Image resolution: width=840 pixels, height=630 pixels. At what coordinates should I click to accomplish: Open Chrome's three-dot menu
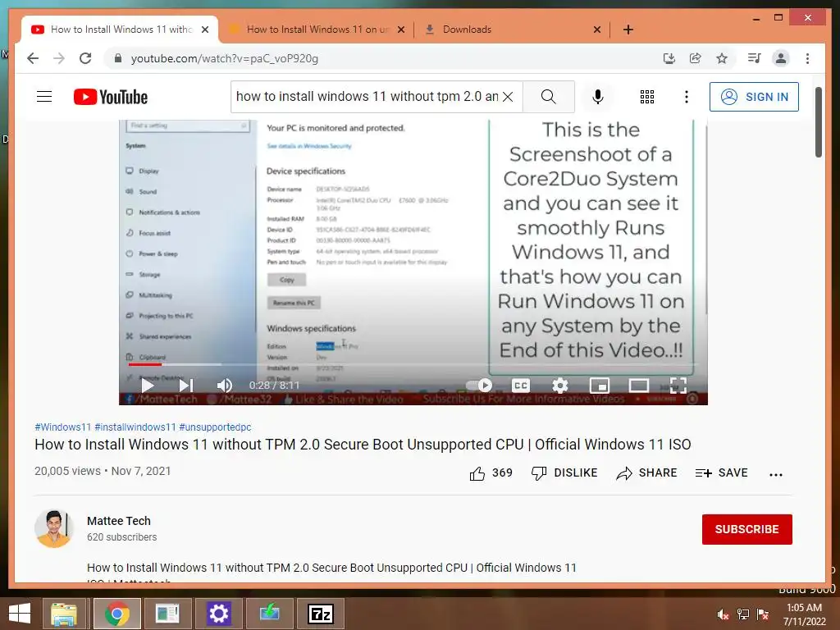(x=807, y=58)
